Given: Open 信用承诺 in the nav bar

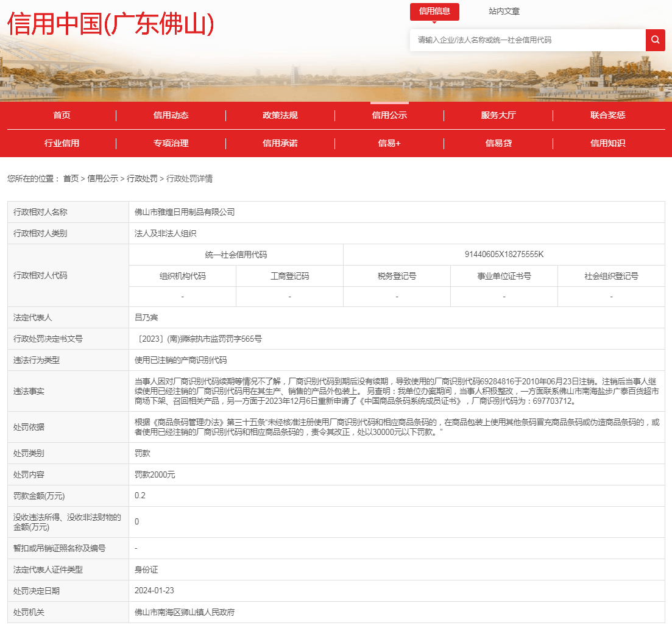Looking at the screenshot, I should [280, 144].
